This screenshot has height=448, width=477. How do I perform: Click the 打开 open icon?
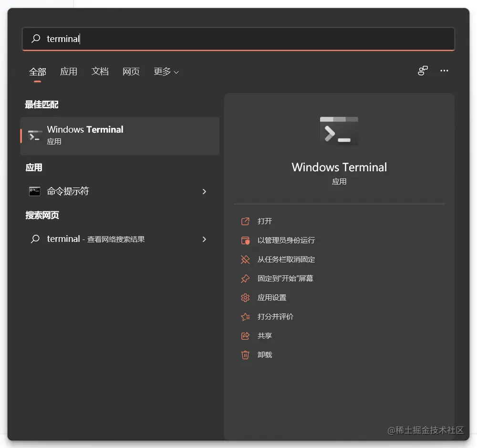click(245, 221)
